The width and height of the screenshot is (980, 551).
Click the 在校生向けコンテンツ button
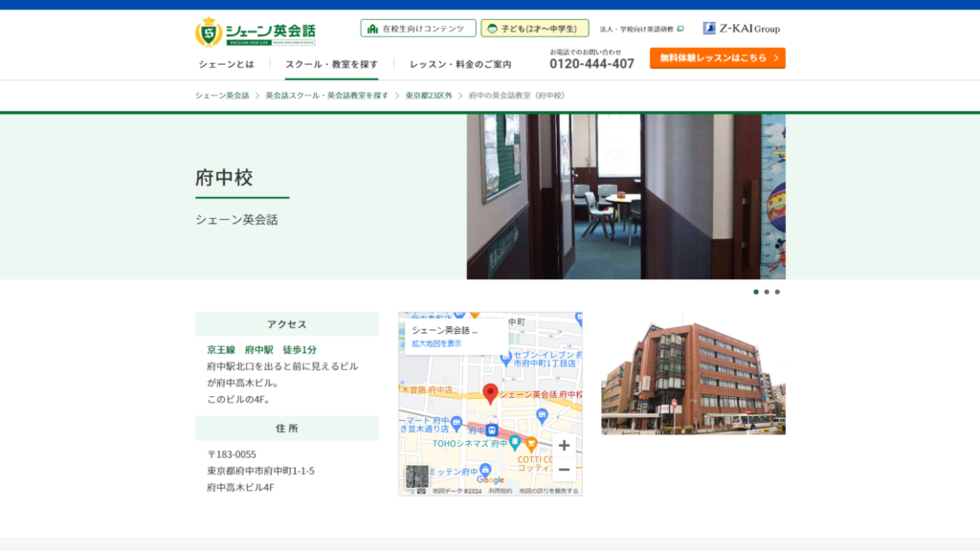coord(418,28)
